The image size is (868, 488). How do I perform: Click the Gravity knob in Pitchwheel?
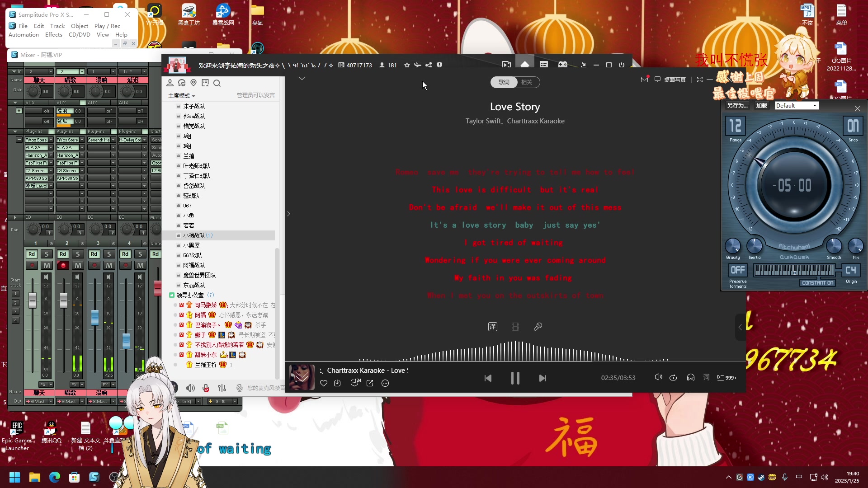point(732,246)
